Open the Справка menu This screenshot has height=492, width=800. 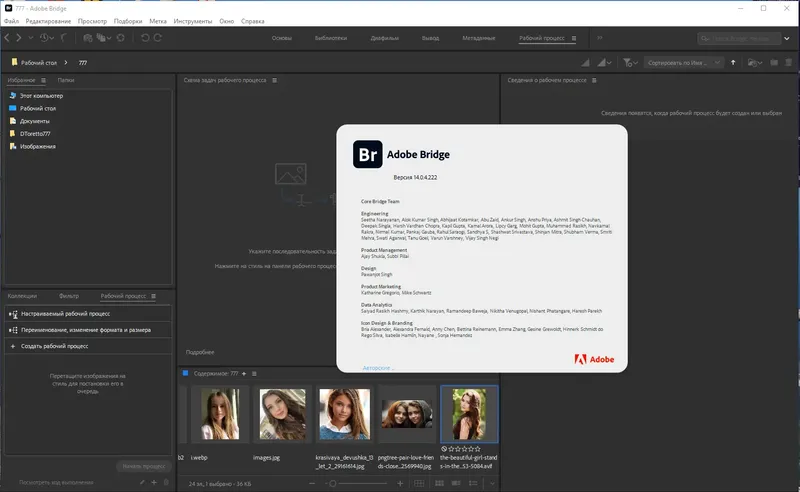pos(253,21)
